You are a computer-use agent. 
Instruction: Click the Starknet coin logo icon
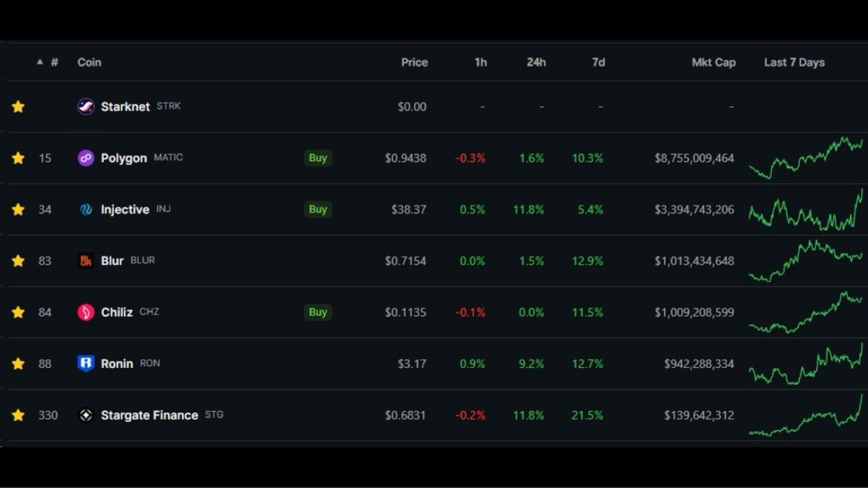[x=86, y=106]
